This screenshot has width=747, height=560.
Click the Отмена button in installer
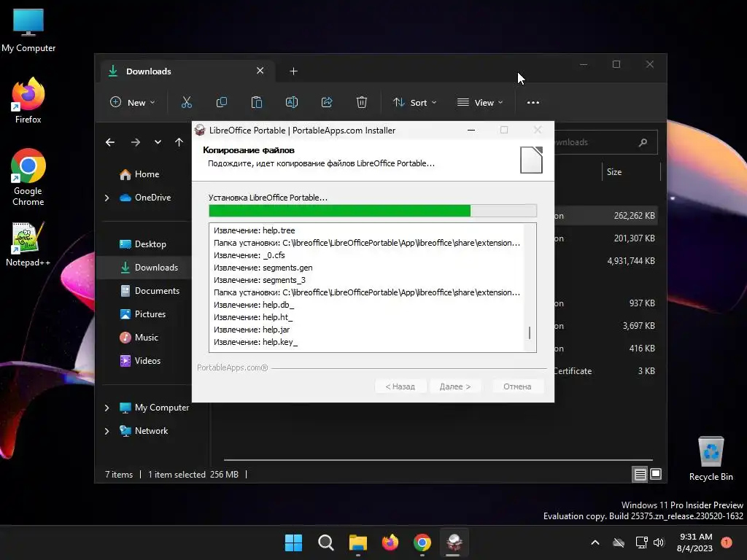517,386
